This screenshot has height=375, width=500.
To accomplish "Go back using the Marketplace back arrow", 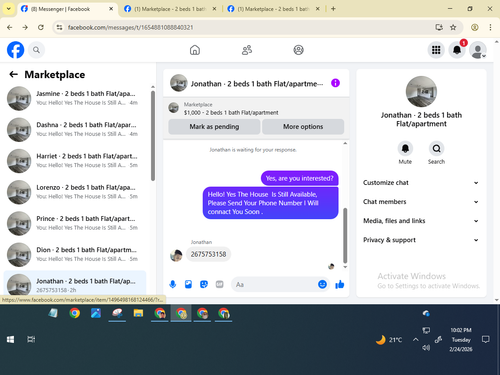I will [13, 74].
